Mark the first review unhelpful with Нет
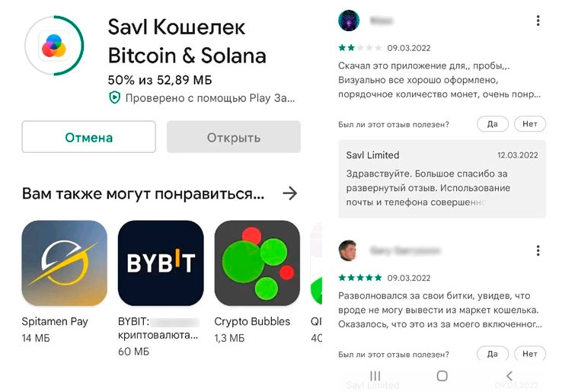The width and height of the screenshot is (562, 392). point(530,124)
